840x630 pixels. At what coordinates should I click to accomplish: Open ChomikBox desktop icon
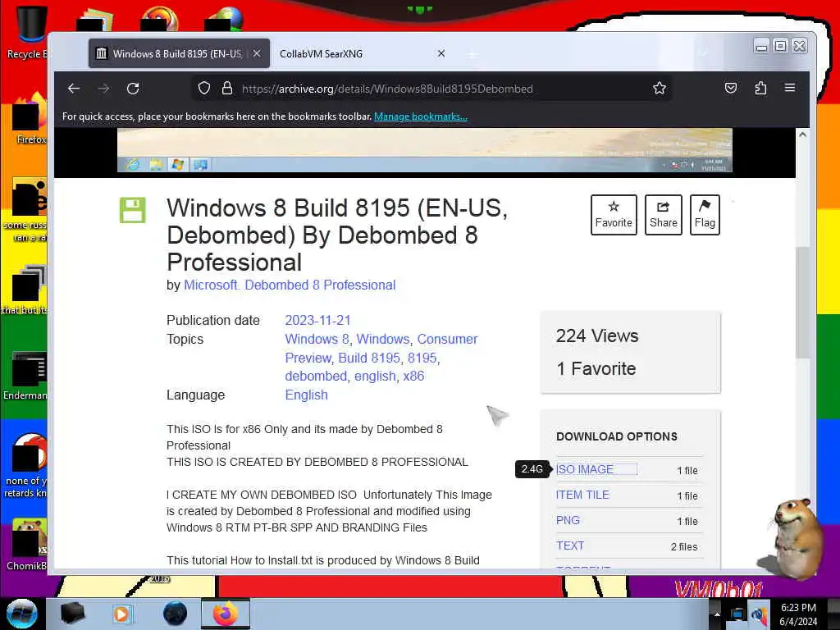coord(28,545)
